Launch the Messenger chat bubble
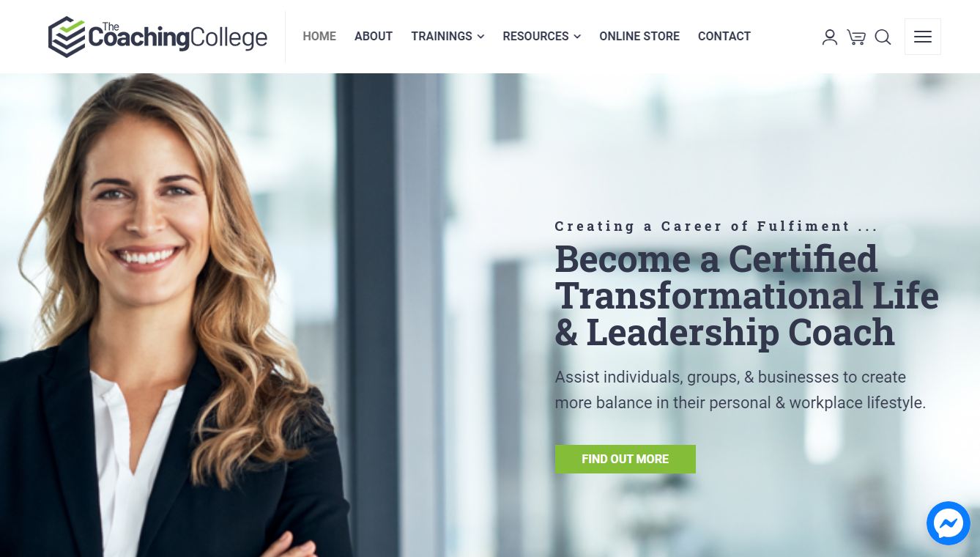Screen dimensions: 980x557 (x=949, y=523)
